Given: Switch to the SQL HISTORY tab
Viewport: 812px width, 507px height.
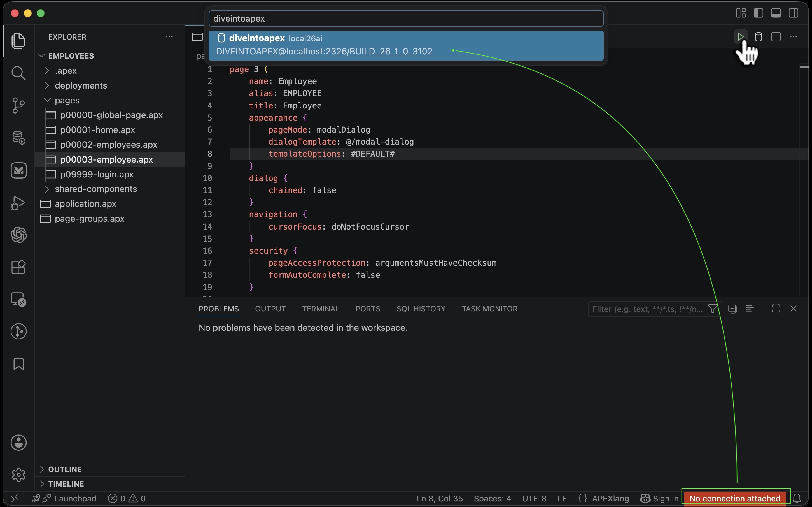Looking at the screenshot, I should [421, 309].
